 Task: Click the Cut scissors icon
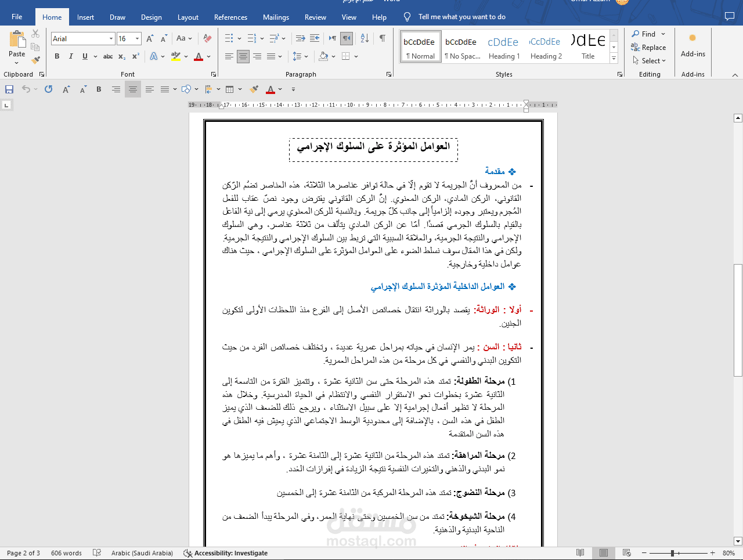click(35, 34)
